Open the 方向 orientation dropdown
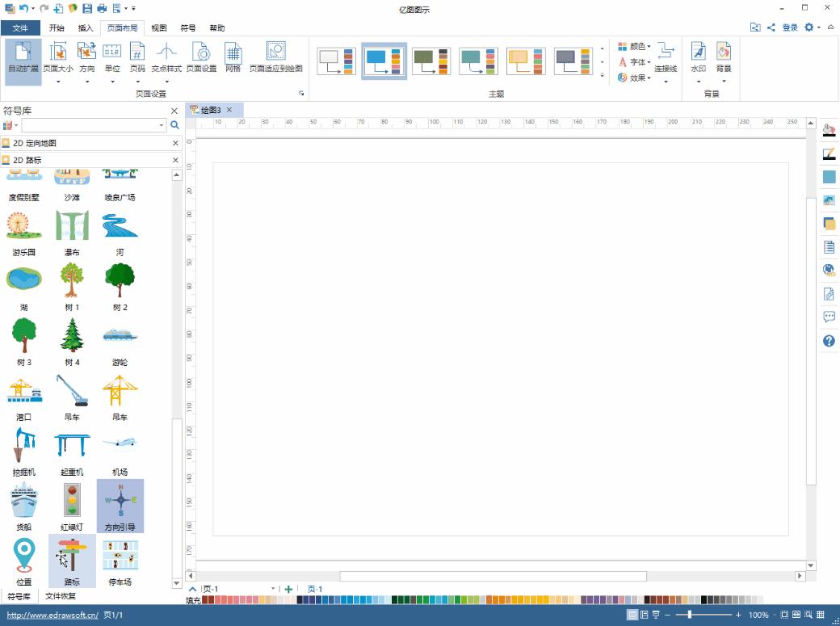 86,61
